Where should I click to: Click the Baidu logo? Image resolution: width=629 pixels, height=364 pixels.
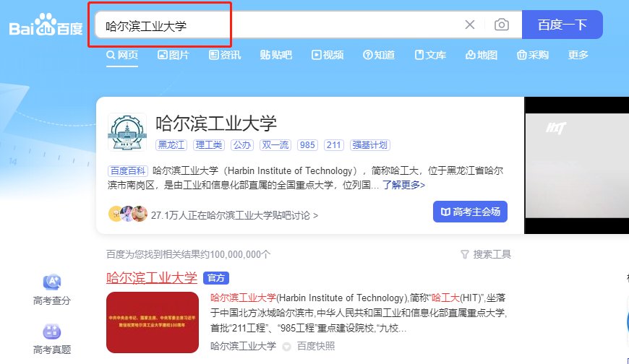[x=46, y=25]
